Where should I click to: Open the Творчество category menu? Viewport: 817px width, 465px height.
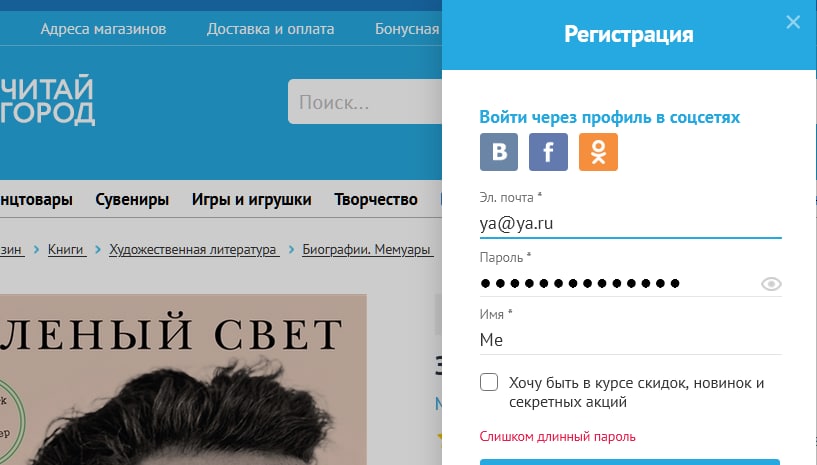point(376,200)
